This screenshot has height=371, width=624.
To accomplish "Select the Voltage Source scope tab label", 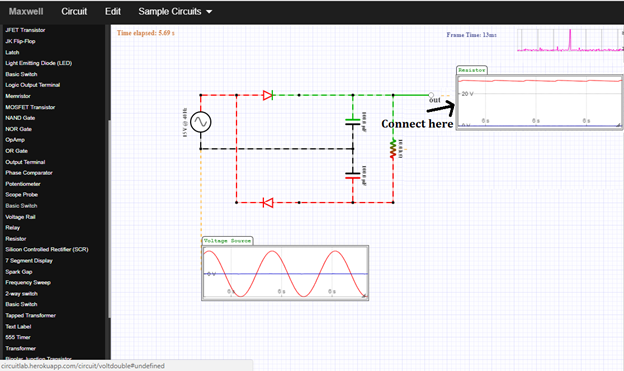I will (x=227, y=241).
